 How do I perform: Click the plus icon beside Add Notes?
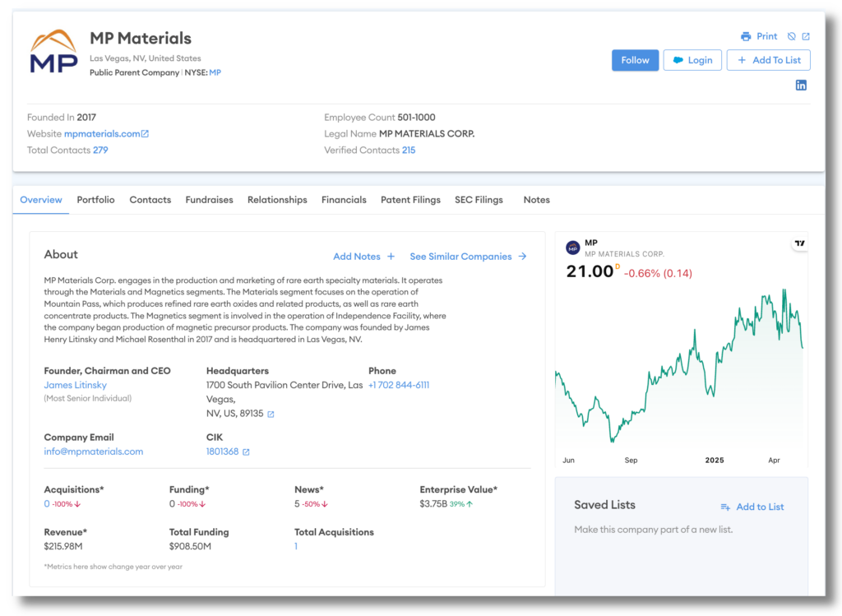click(391, 257)
